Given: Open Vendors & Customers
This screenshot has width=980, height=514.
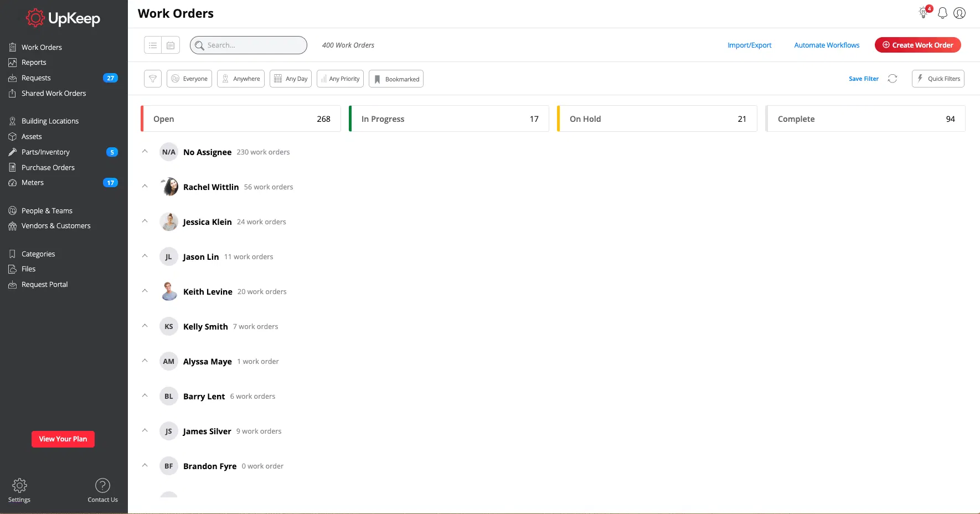Looking at the screenshot, I should (x=50, y=226).
